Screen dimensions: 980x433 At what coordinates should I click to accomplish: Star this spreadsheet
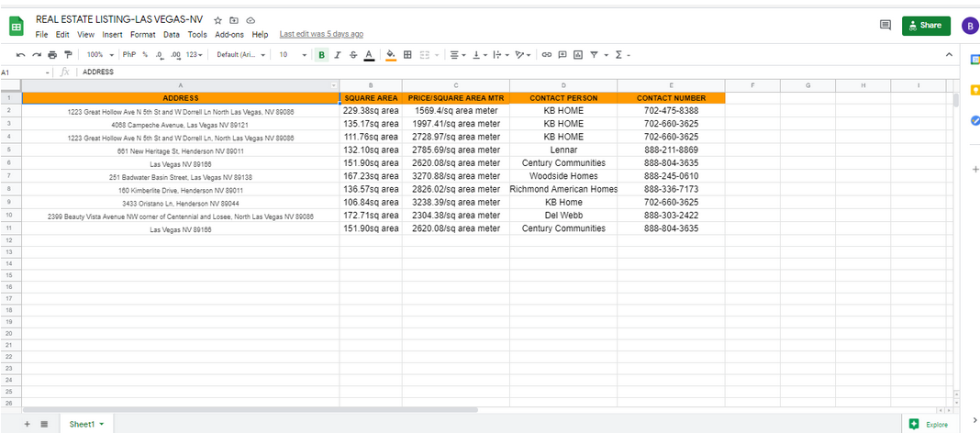click(218, 20)
